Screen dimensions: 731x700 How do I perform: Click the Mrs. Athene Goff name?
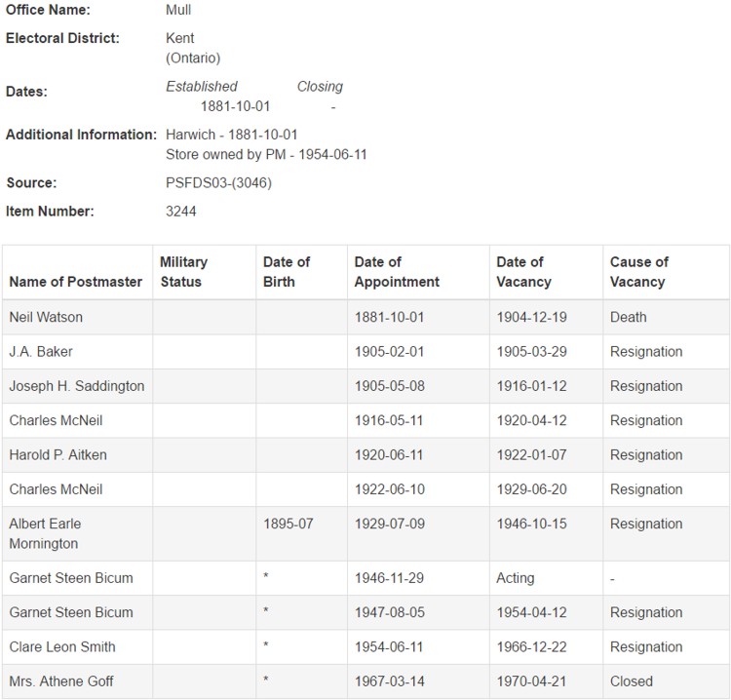[61, 681]
